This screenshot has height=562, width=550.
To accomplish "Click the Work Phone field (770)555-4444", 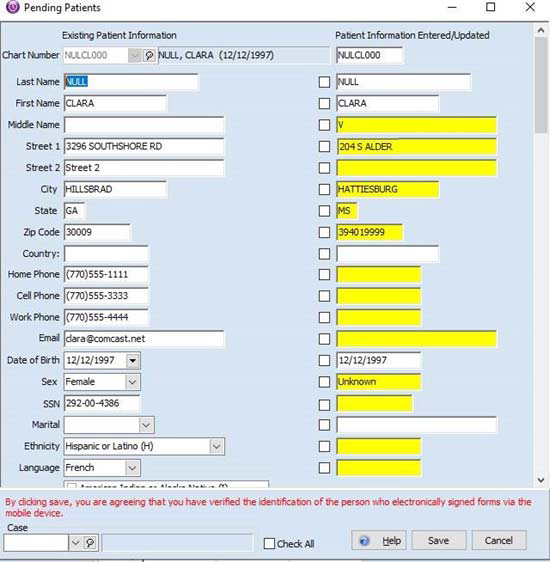I will click(106, 317).
